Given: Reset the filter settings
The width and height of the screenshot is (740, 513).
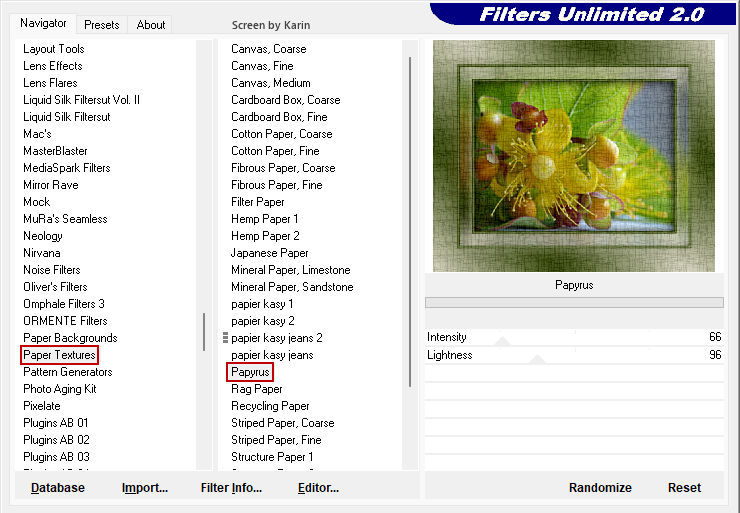Looking at the screenshot, I should coord(684,488).
